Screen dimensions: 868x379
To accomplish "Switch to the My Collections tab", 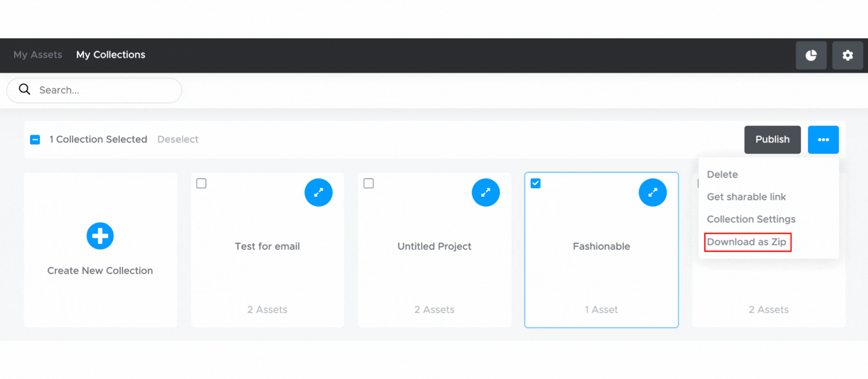I will 111,55.
